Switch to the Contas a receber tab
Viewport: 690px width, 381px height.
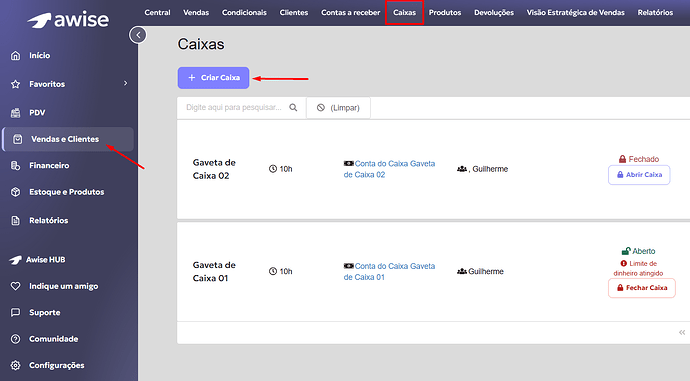point(350,12)
